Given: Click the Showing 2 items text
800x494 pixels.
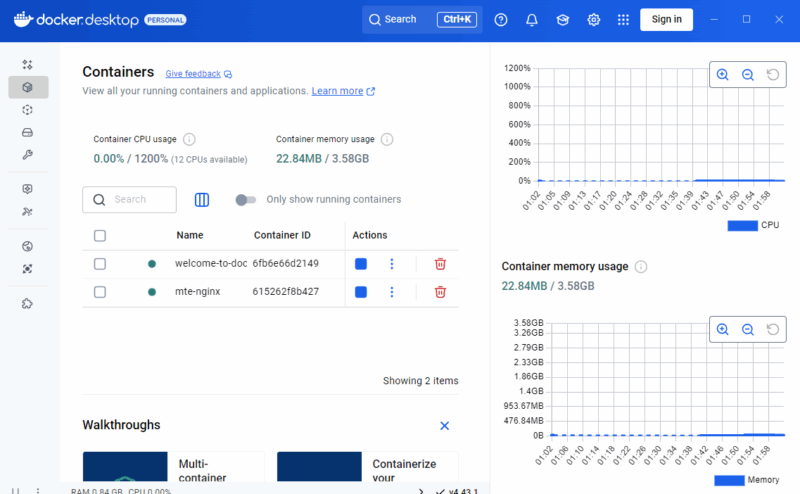Looking at the screenshot, I should pos(420,381).
